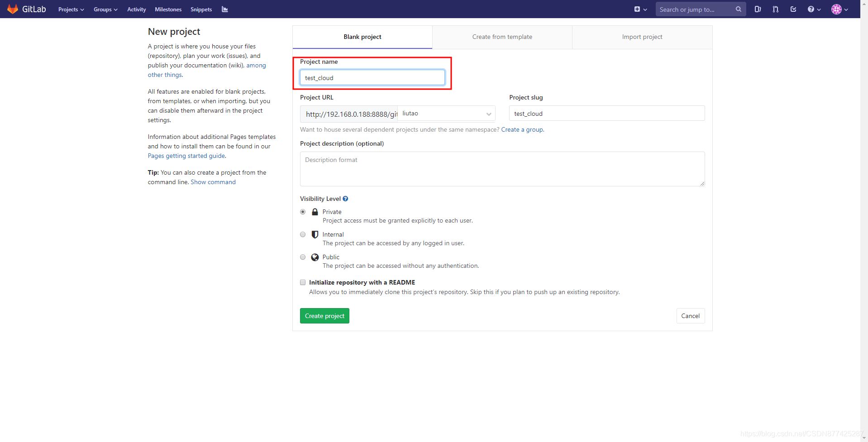This screenshot has width=868, height=442.
Task: Select the Public visibility radio button
Action: pyautogui.click(x=303, y=257)
